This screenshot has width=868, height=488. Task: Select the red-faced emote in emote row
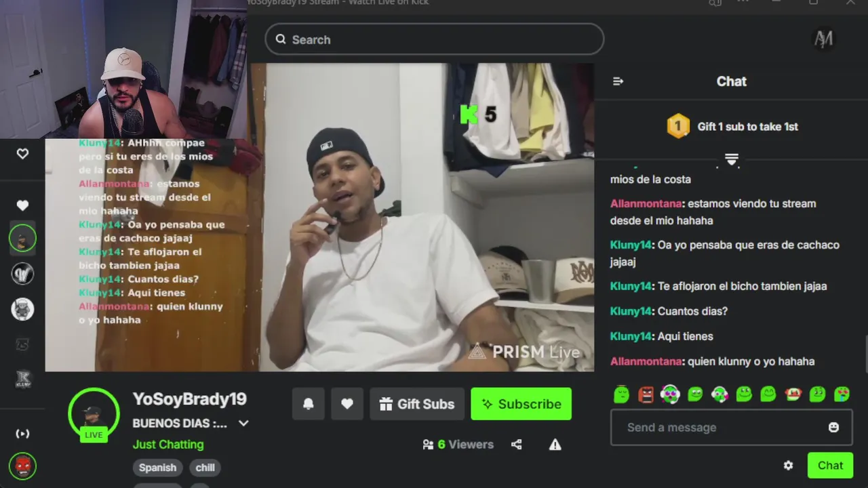(x=646, y=394)
